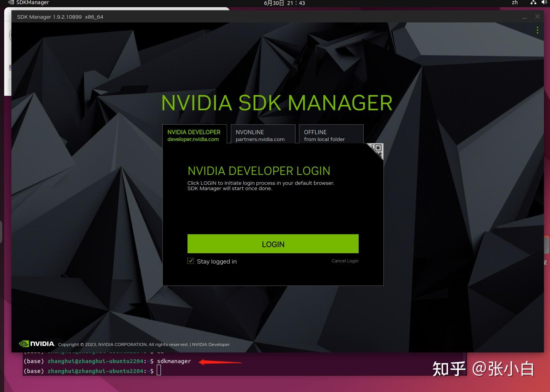Close the SDK Manager window
This screenshot has height=392, width=550.
point(537,17)
